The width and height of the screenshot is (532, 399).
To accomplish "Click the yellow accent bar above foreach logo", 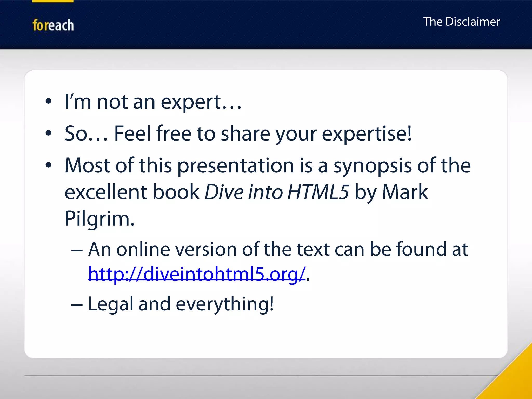I will pyautogui.click(x=53, y=1).
